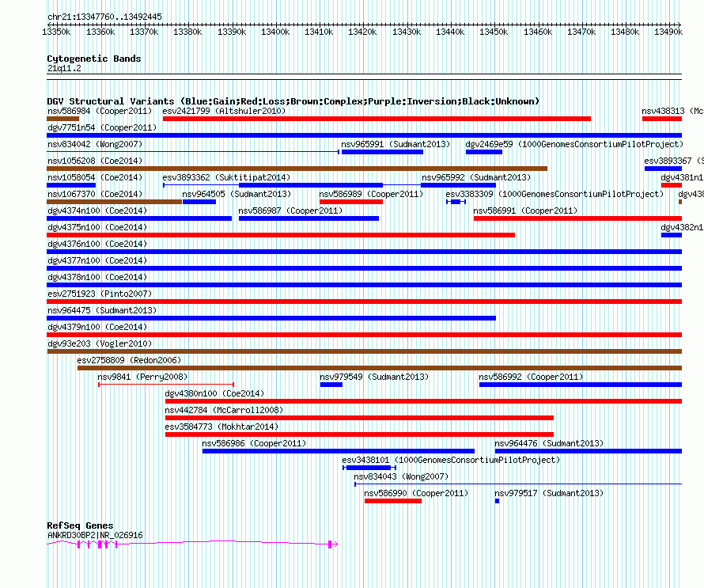The height and width of the screenshot is (588, 704).
Task: Select the Cytogenetic Bands track heading
Action: tap(94, 59)
